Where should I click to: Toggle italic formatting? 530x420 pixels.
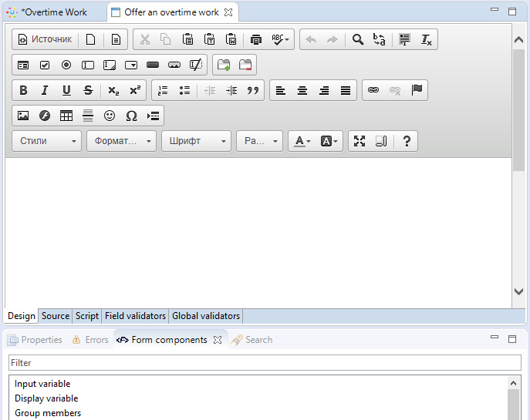pyautogui.click(x=45, y=90)
